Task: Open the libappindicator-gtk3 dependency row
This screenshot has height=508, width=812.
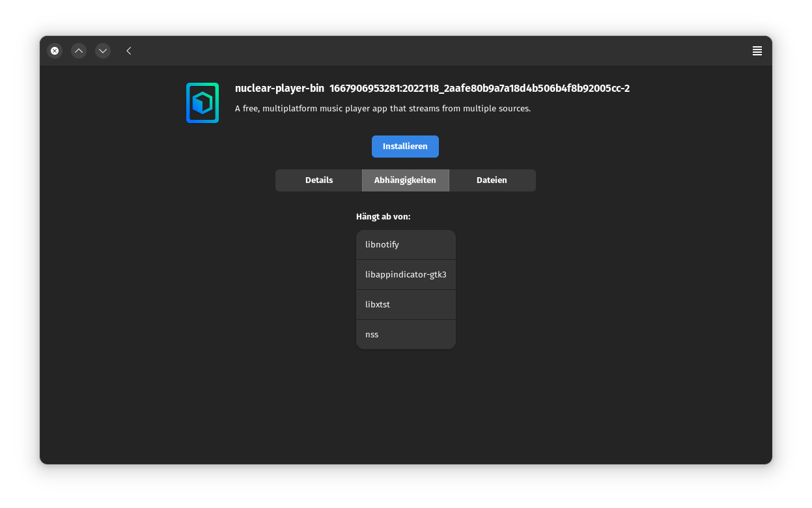Action: pos(406,275)
